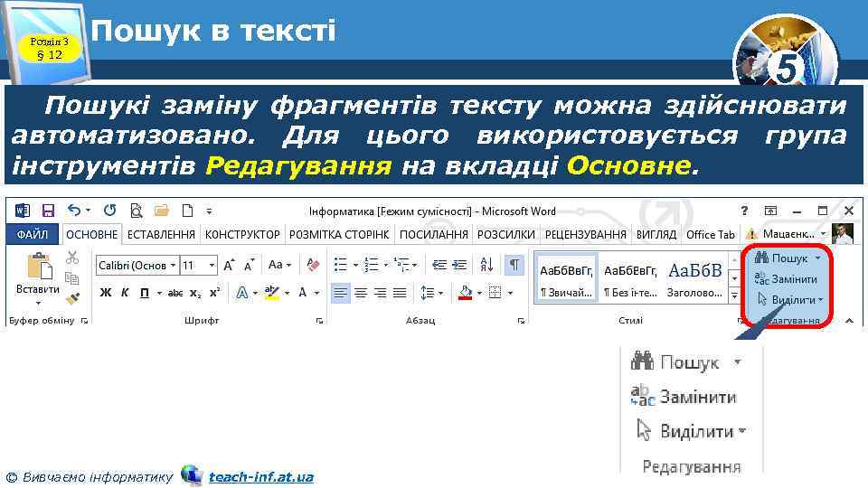Decrease font size with shrink font icon
This screenshot has height=488, width=868.
[x=250, y=265]
